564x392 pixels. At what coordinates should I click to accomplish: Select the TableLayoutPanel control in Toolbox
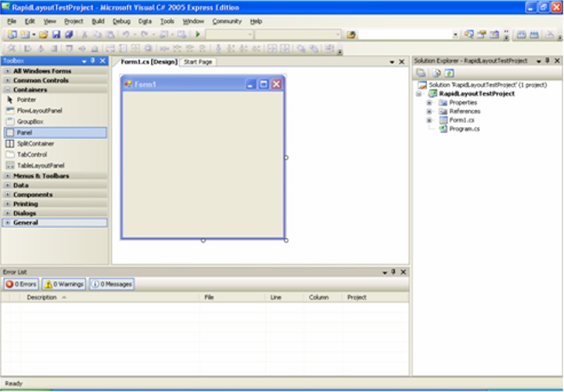tap(55, 165)
